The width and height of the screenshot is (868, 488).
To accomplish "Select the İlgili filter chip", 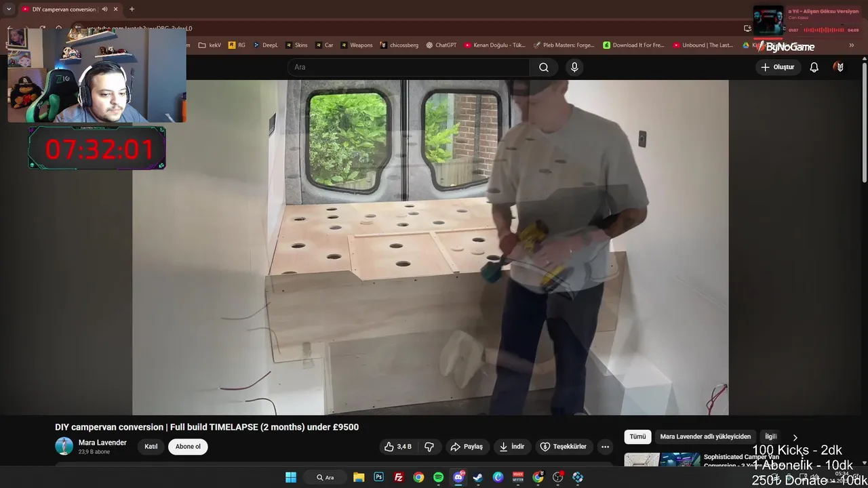I will pos(770,436).
